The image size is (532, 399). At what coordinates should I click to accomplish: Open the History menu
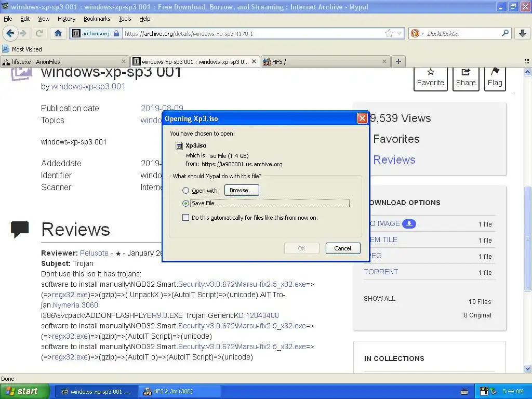(x=66, y=19)
